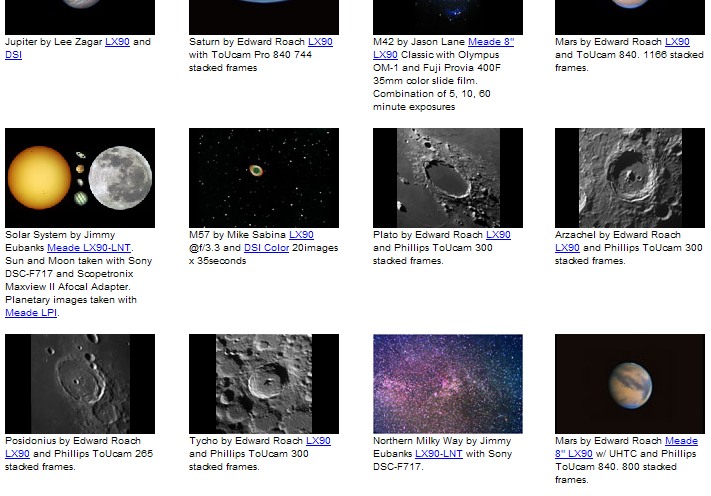Follow LX90 link in Arzachel caption
Viewport: 711px width, 496px height.
tap(567, 248)
